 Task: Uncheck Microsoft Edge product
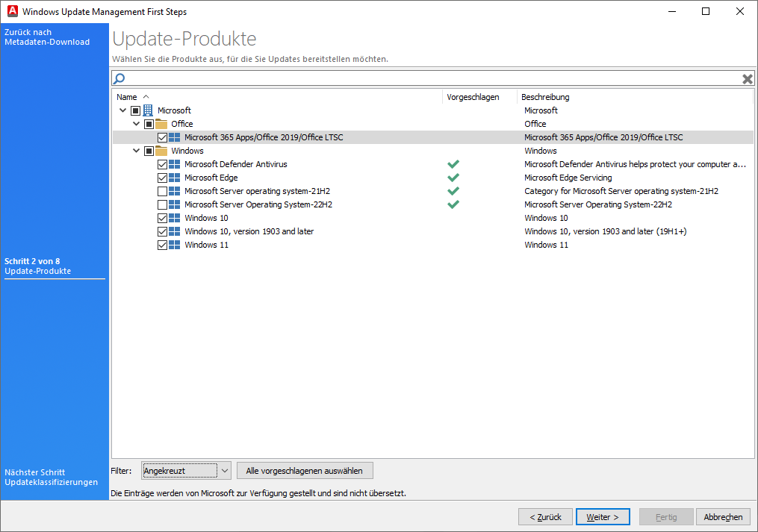(163, 178)
